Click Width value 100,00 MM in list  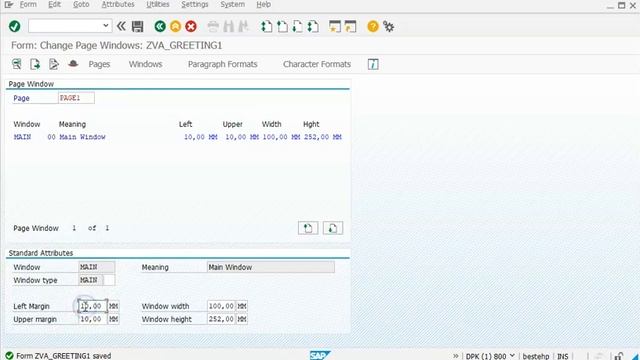click(281, 137)
